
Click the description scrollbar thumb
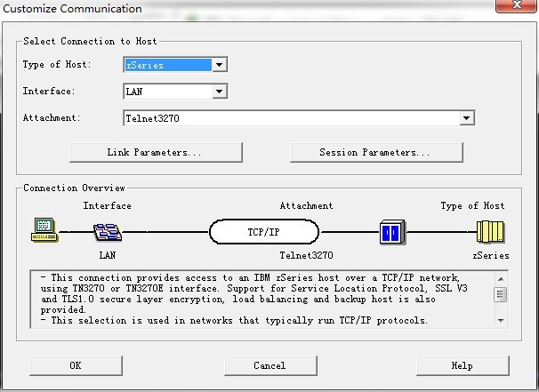pyautogui.click(x=501, y=294)
